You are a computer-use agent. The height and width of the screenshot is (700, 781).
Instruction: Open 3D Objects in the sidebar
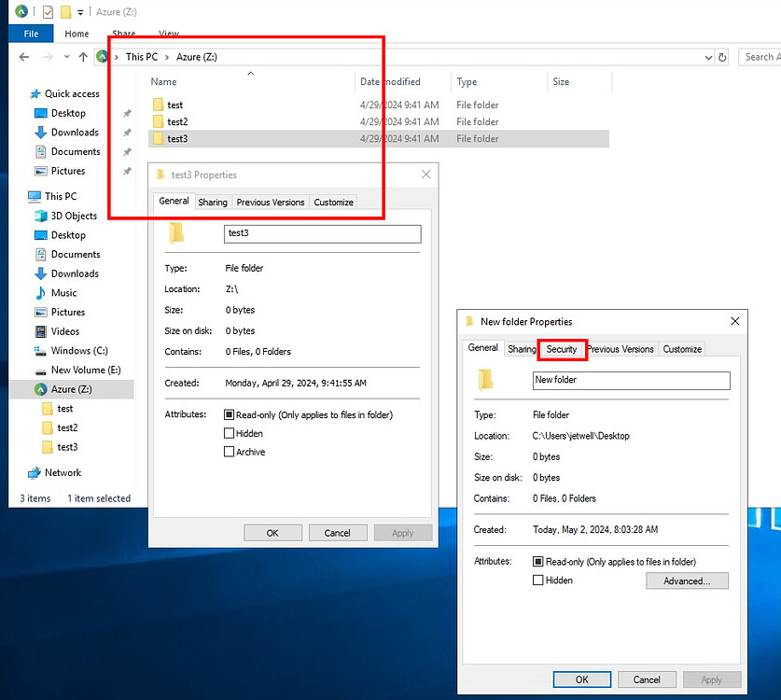tap(74, 216)
